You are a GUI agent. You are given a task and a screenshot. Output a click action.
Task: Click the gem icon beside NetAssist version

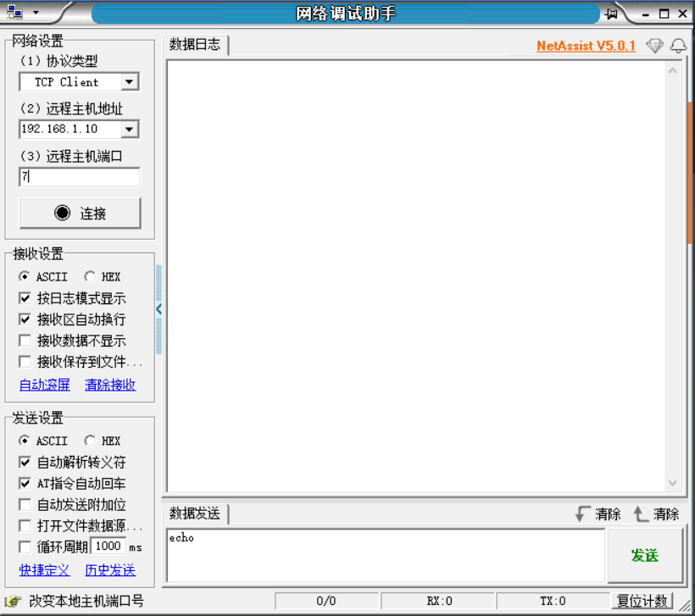[x=654, y=46]
